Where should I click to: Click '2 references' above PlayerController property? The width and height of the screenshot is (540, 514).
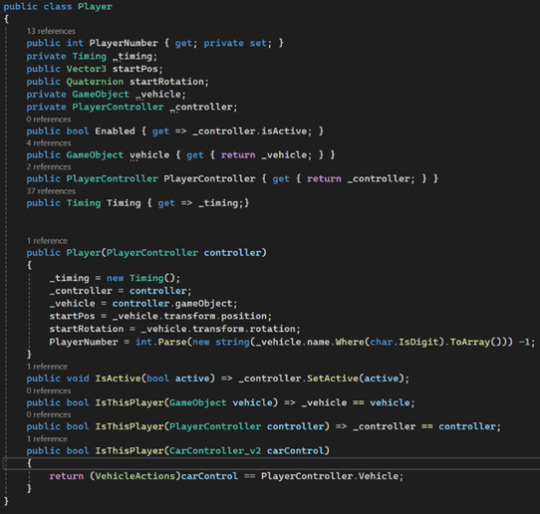pyautogui.click(x=49, y=167)
